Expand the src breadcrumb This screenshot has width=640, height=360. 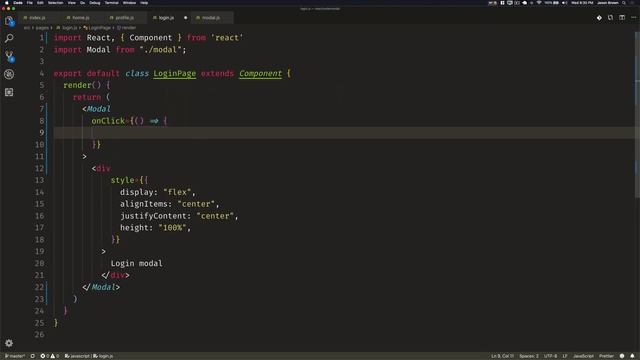pyautogui.click(x=27, y=28)
